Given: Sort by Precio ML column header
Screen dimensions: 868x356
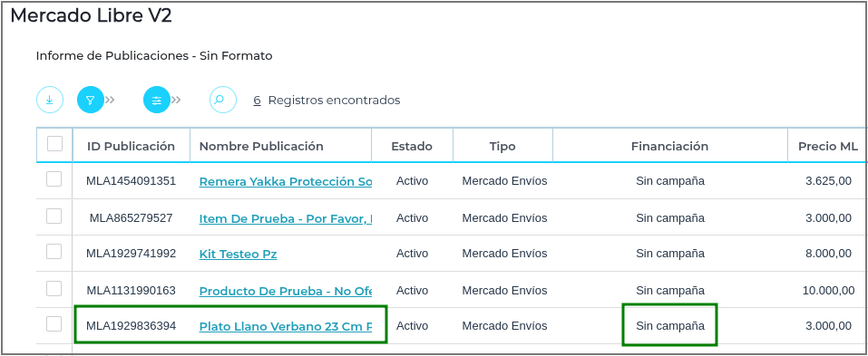Looking at the screenshot, I should 828,146.
